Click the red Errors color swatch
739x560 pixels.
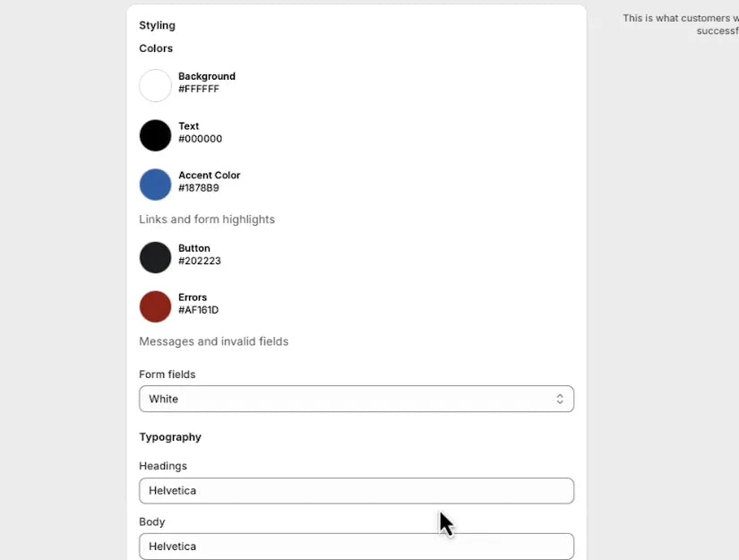(x=155, y=306)
